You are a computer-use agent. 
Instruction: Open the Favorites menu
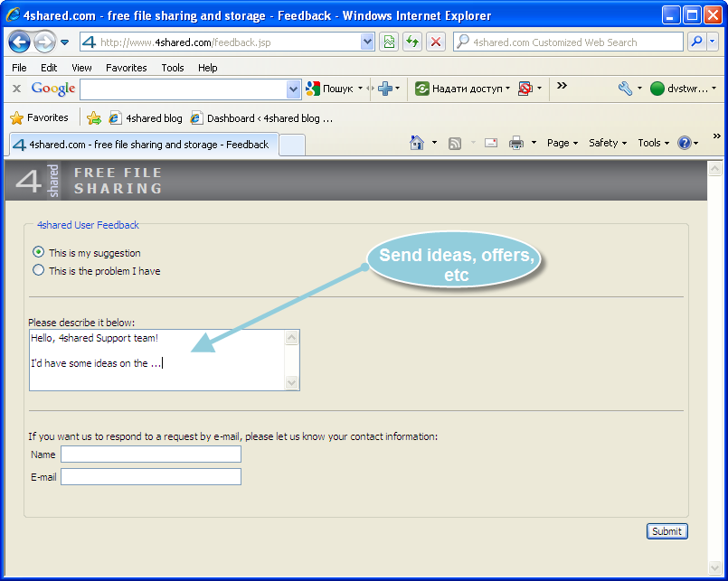(x=127, y=68)
